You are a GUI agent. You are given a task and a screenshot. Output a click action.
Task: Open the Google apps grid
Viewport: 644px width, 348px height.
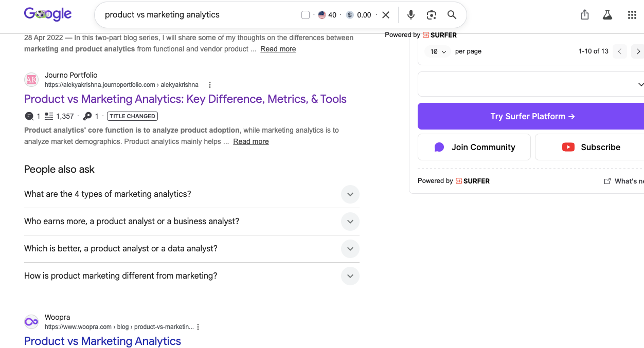(632, 15)
